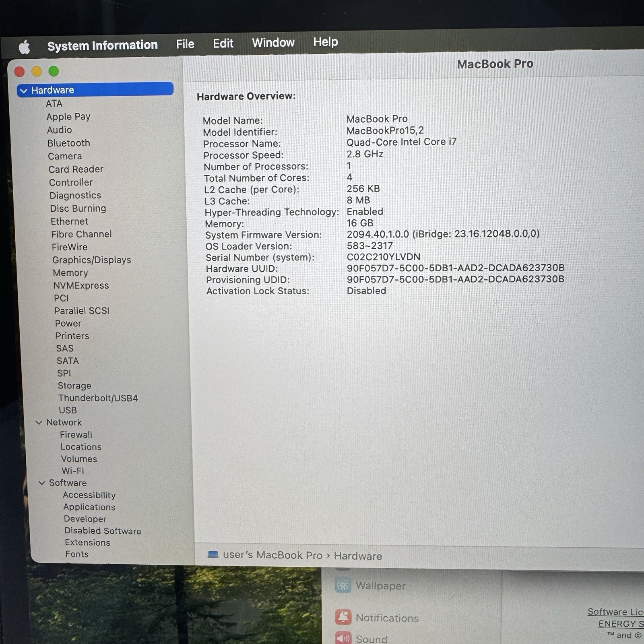Collapse the Hardware section chevron
Image resolution: width=644 pixels, height=644 pixels.
[24, 91]
